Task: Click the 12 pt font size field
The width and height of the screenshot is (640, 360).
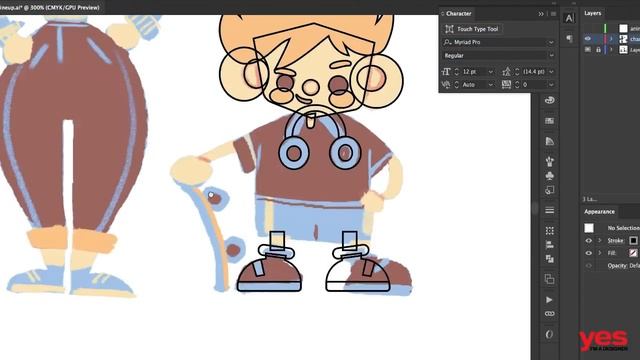Action: click(474, 72)
